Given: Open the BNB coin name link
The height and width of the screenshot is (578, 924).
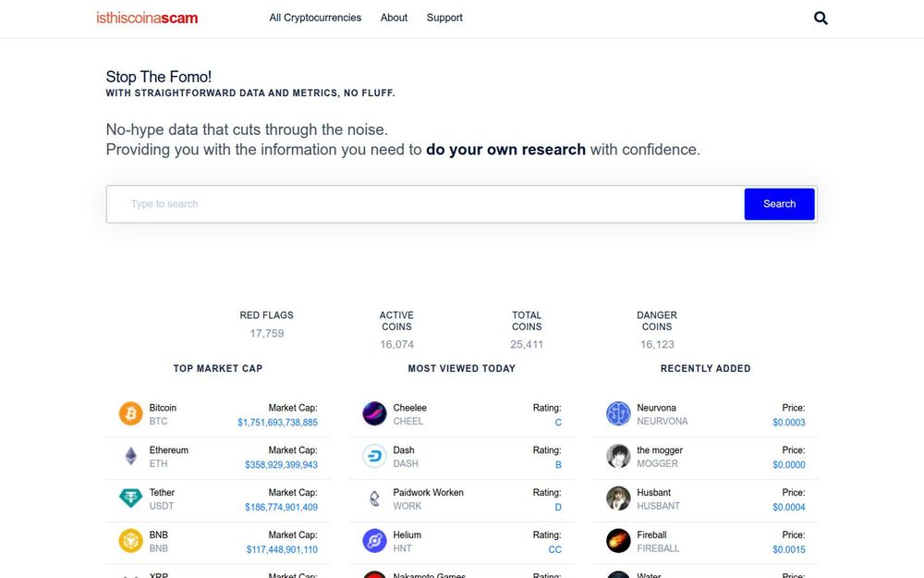Looking at the screenshot, I should click(159, 535).
